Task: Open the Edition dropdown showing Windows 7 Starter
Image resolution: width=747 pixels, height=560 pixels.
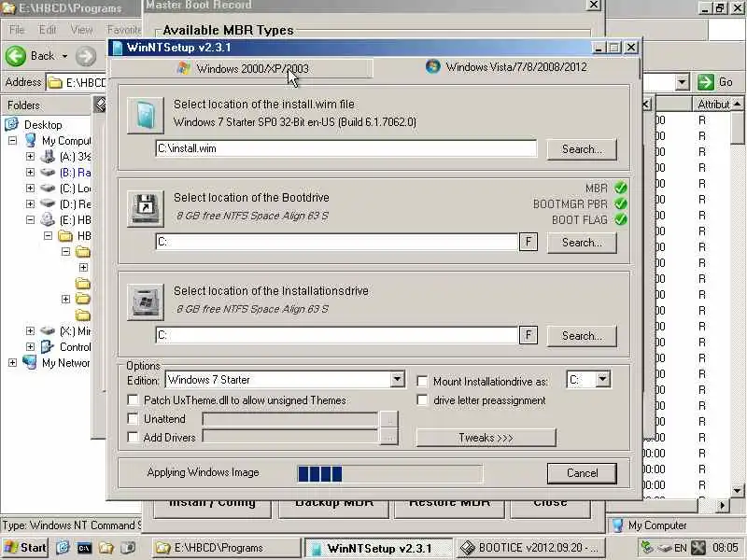Action: (398, 380)
